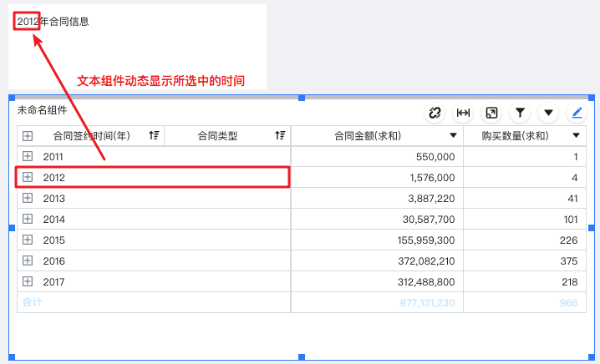Screen dimensions: 600x364
Task: Click the 未命名组件 component title
Action: [x=42, y=110]
